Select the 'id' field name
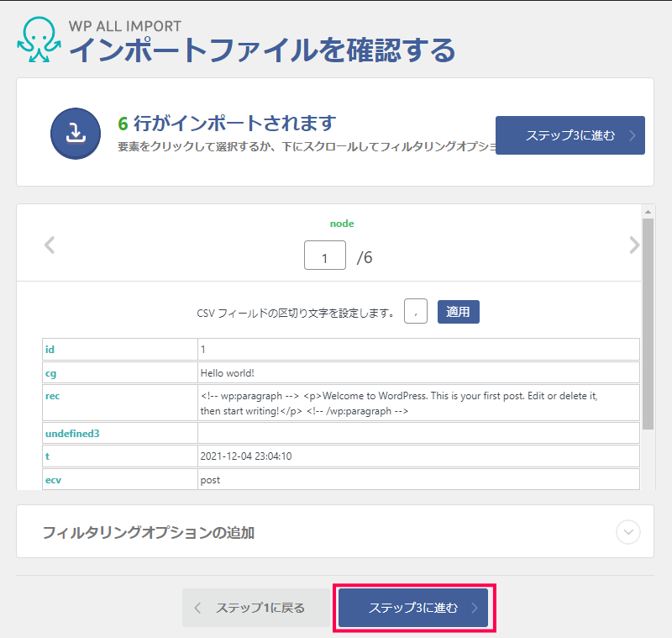Viewport: 672px width, 638px height. (50, 350)
